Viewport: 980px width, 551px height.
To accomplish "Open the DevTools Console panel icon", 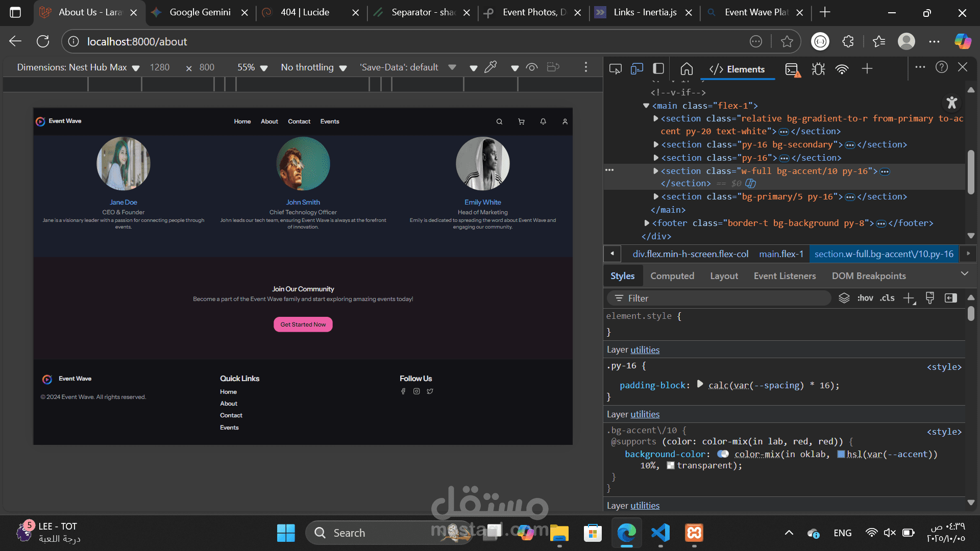I will (x=792, y=69).
